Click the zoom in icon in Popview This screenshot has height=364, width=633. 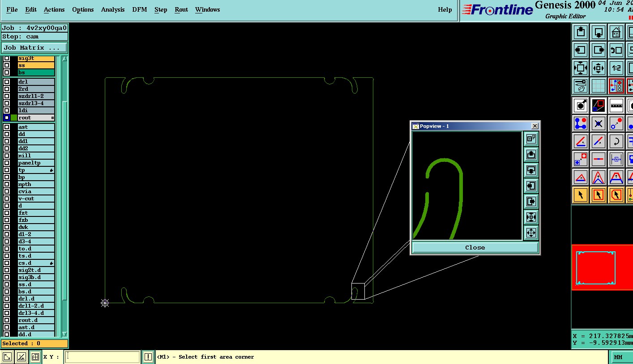tap(531, 217)
